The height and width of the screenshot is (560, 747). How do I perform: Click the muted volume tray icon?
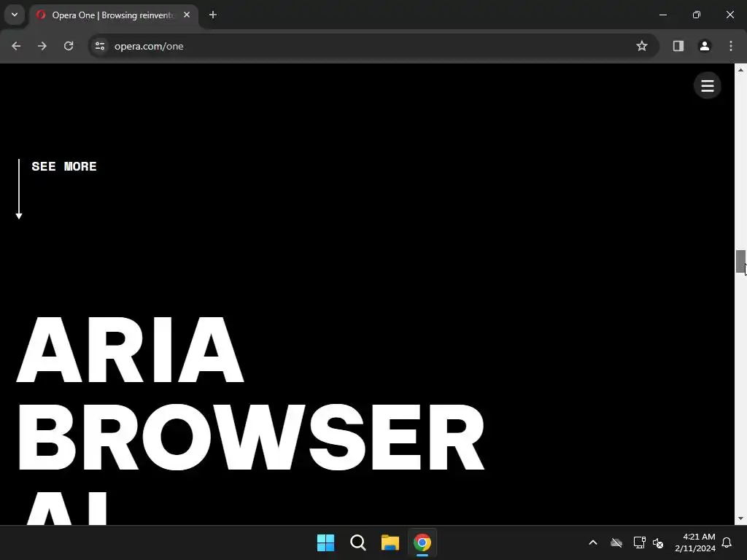(658, 542)
